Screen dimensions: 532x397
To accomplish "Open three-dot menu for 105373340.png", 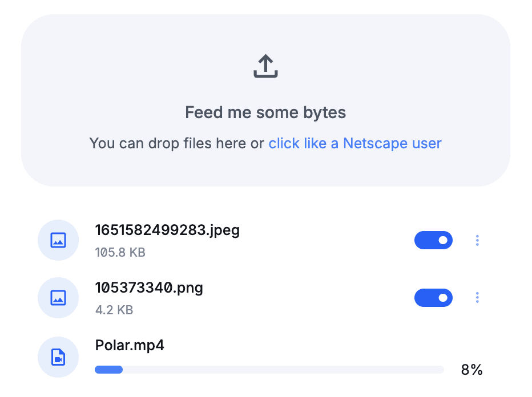I will coord(477,298).
